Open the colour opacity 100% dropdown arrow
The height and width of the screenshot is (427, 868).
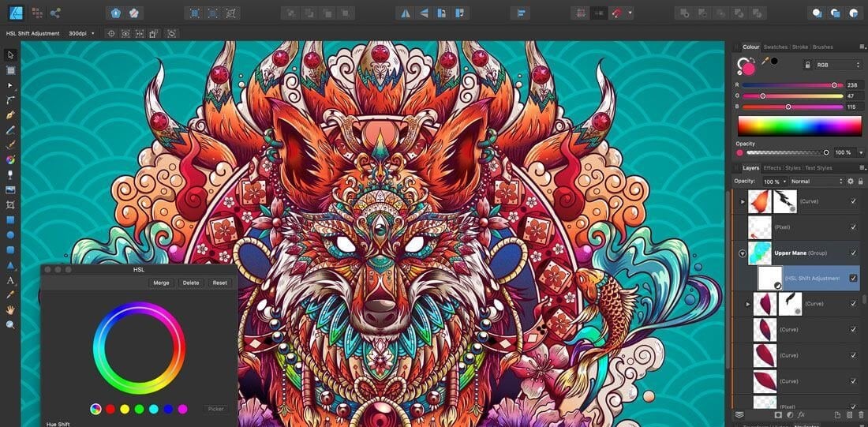861,152
